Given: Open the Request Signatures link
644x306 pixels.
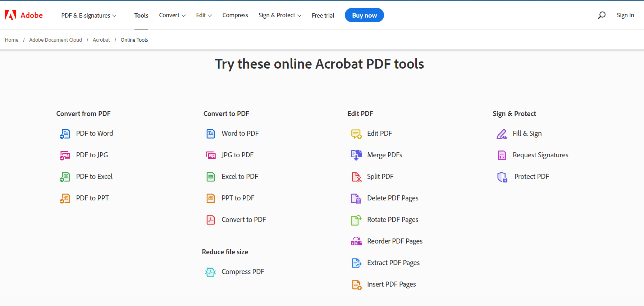Looking at the screenshot, I should point(540,155).
